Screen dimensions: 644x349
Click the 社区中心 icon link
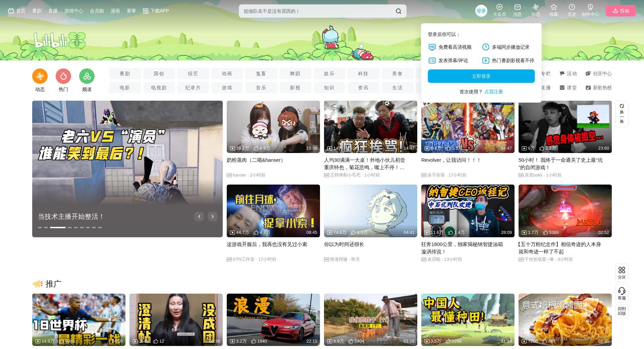click(x=599, y=73)
